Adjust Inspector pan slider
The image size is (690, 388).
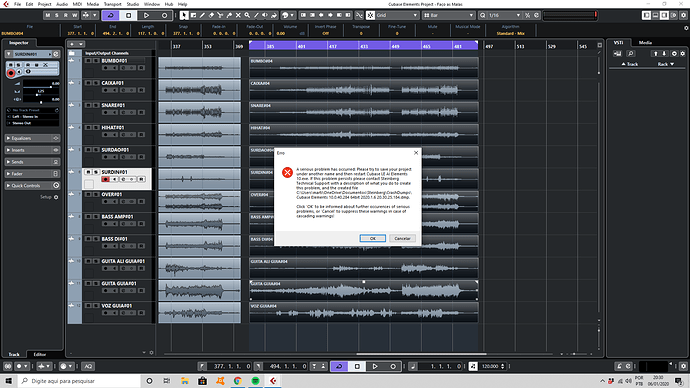click(x=38, y=95)
